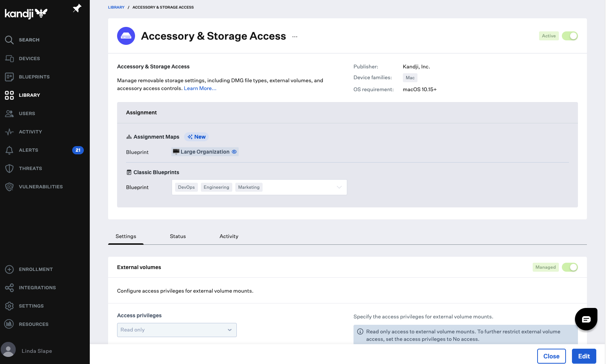The width and height of the screenshot is (606, 364).
Task: Open the ellipsis menu beside the title
Action: tap(295, 37)
